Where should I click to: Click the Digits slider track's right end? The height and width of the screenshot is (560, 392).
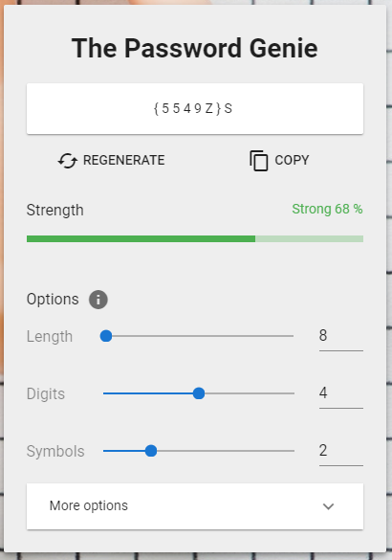[x=293, y=393]
